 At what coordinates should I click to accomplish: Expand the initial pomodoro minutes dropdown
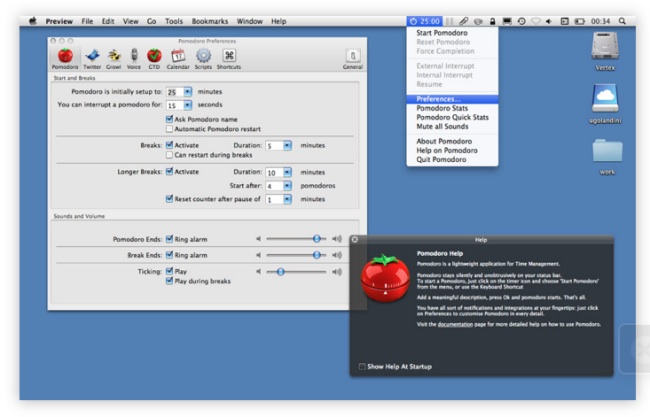(187, 91)
